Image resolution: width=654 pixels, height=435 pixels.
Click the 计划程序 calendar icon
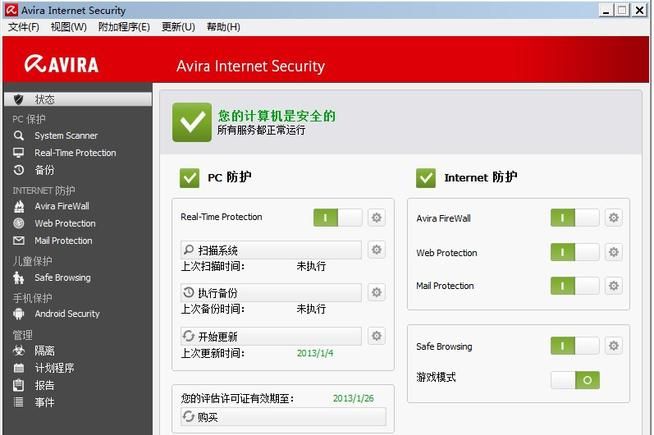(x=18, y=368)
